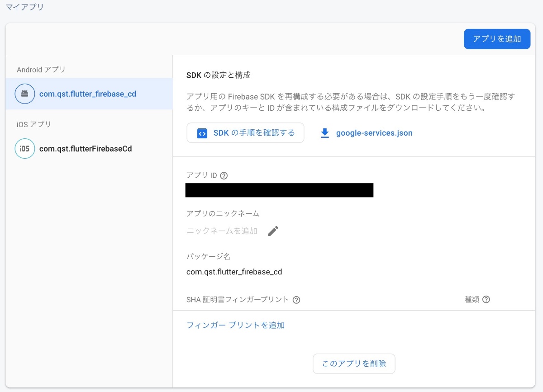
Task: Click the redacted アプリ ID value
Action: click(280, 190)
